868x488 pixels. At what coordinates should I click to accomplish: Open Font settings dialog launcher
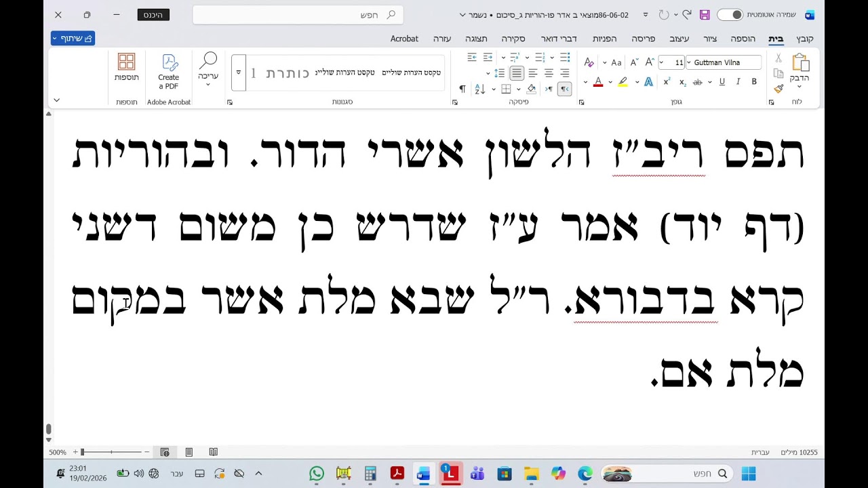click(582, 102)
